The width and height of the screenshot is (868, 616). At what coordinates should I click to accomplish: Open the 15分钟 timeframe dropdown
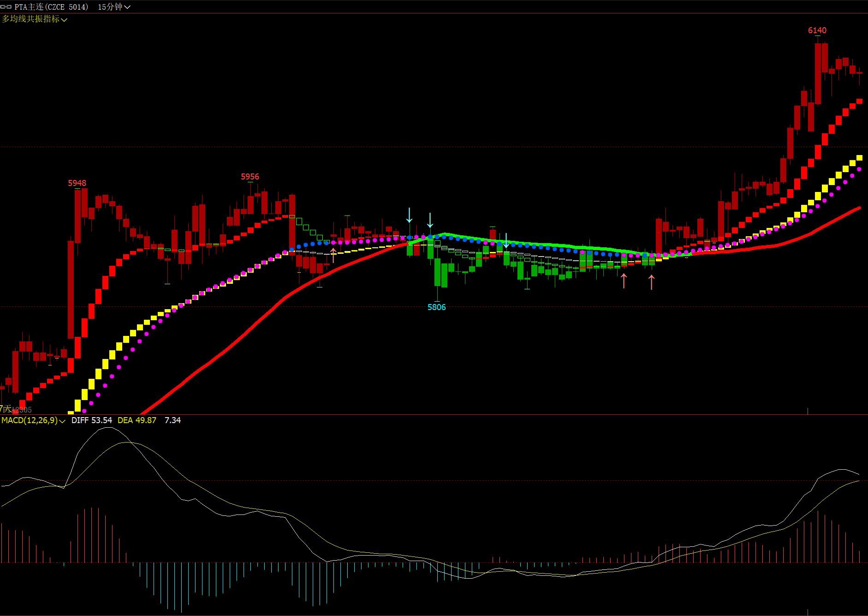tap(114, 7)
